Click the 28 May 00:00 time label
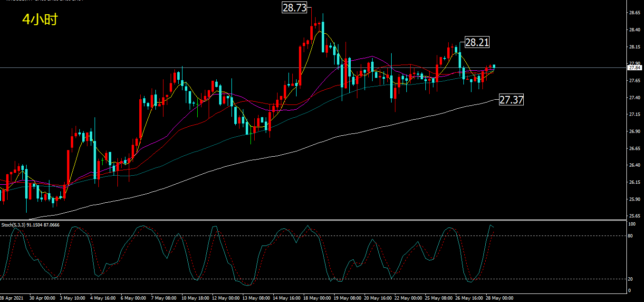The image size is (644, 302). point(500,298)
